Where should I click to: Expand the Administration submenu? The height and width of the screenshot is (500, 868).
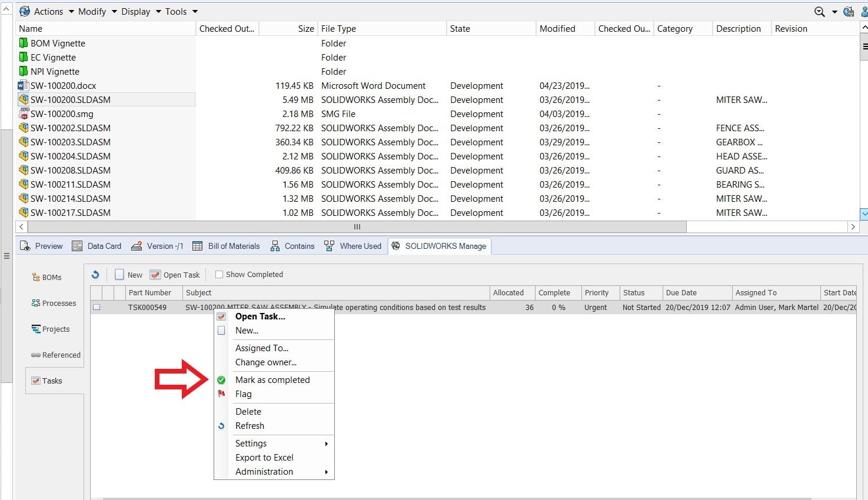coord(274,472)
